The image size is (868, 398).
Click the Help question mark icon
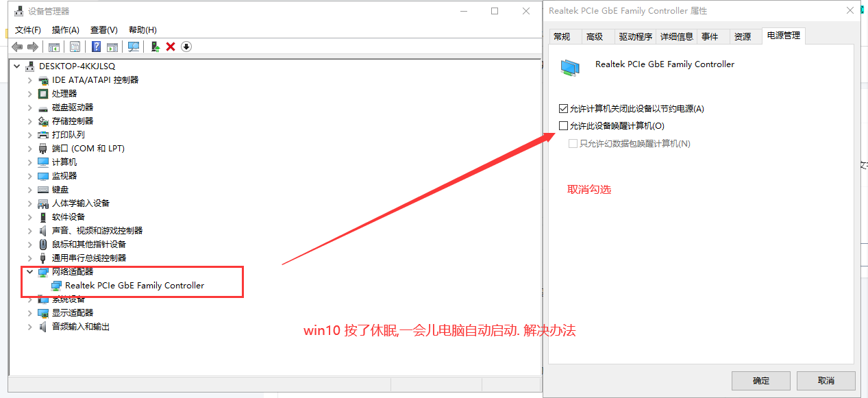[95, 46]
